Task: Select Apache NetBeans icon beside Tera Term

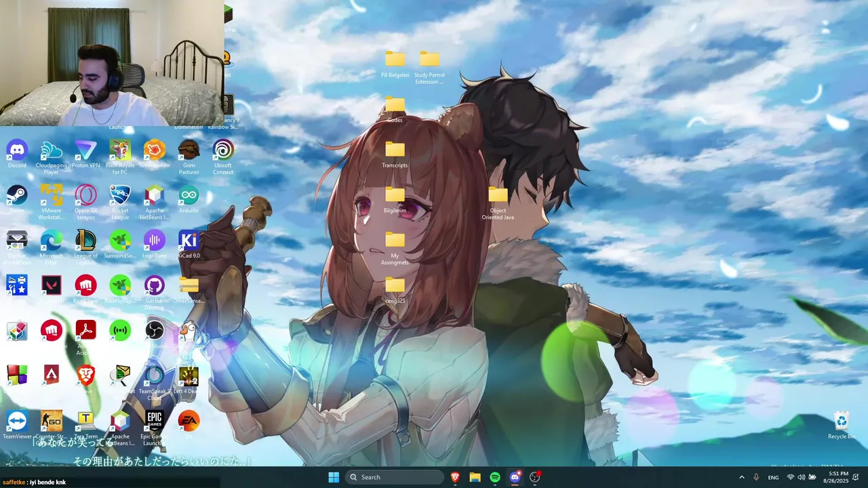Action: 120,428
